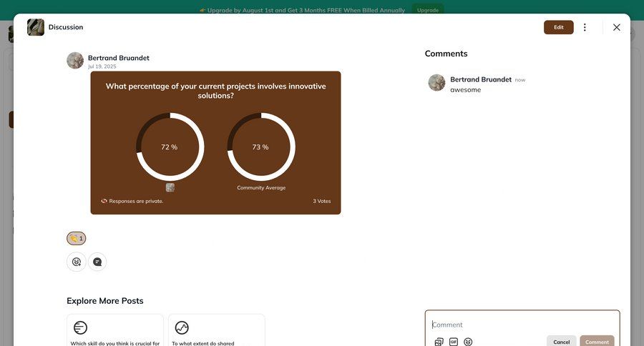Image resolution: width=644 pixels, height=346 pixels.
Task: Cancel the comment draft
Action: coord(561,342)
